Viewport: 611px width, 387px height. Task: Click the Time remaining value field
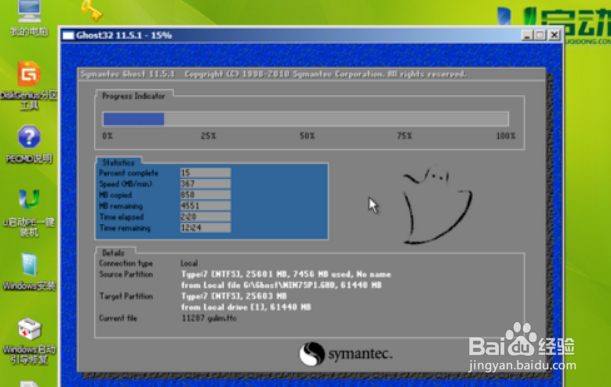205,228
